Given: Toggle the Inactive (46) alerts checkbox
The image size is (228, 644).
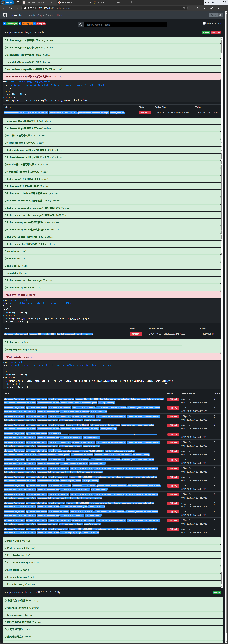Looking at the screenshot, I should [5, 23].
